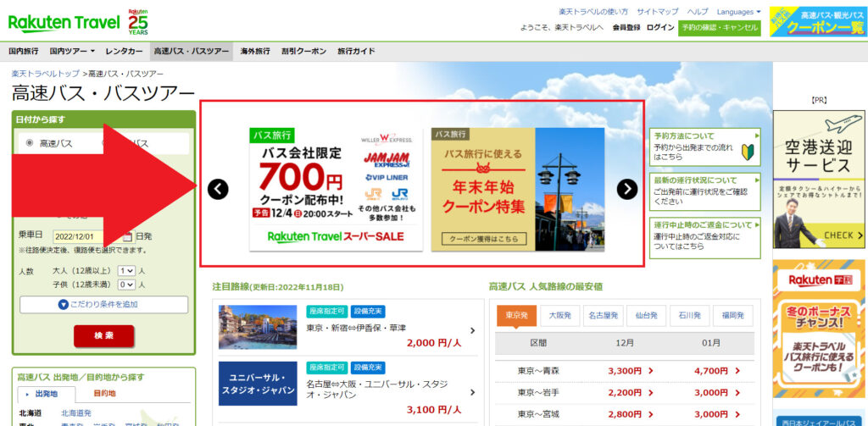Open the ヘルプ link
Image resolution: width=868 pixels, height=426 pixels.
click(698, 12)
